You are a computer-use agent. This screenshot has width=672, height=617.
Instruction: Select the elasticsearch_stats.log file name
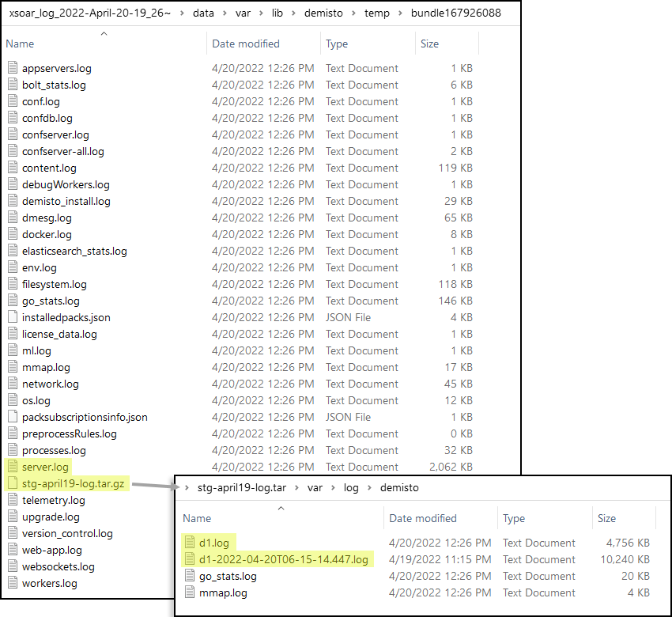(x=74, y=251)
